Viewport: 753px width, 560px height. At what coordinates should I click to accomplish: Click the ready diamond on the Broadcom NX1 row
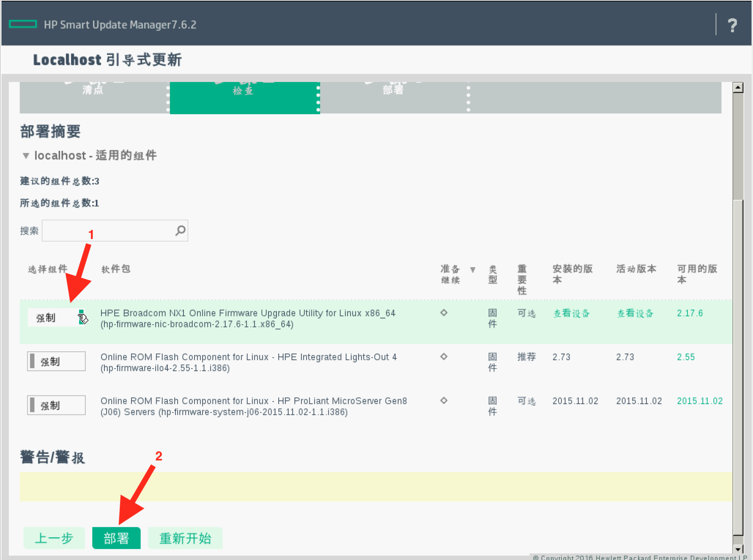[444, 313]
